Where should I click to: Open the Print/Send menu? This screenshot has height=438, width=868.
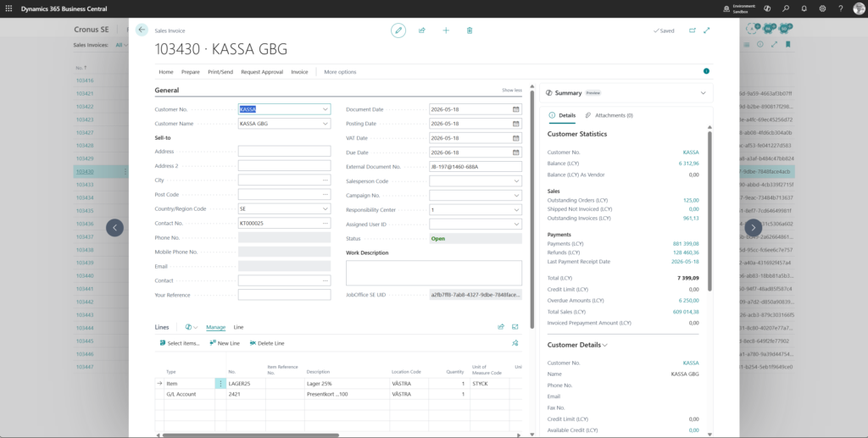[220, 72]
